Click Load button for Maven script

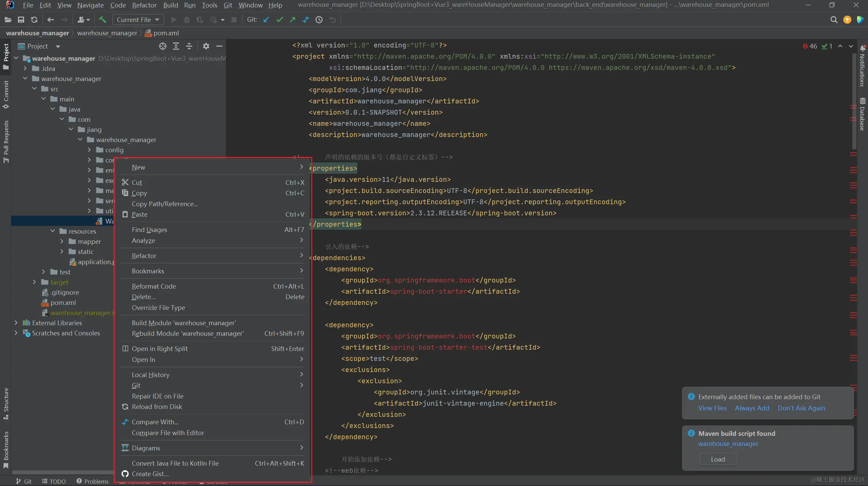[x=718, y=459]
